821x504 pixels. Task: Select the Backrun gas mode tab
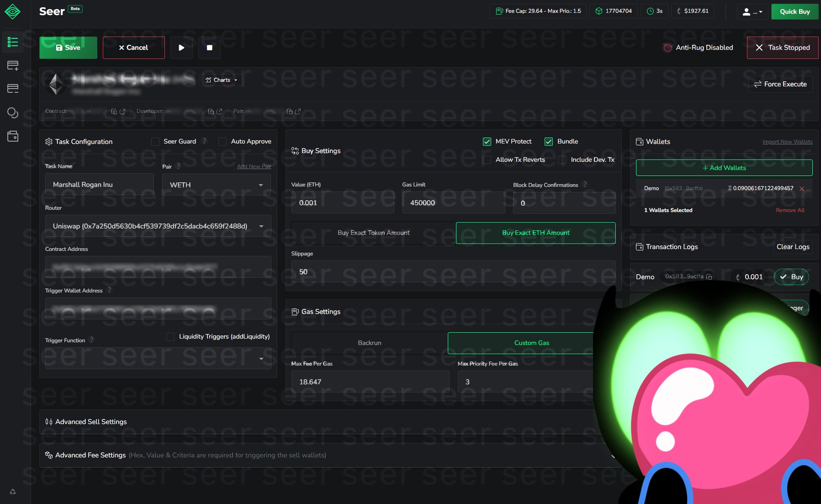tap(369, 343)
